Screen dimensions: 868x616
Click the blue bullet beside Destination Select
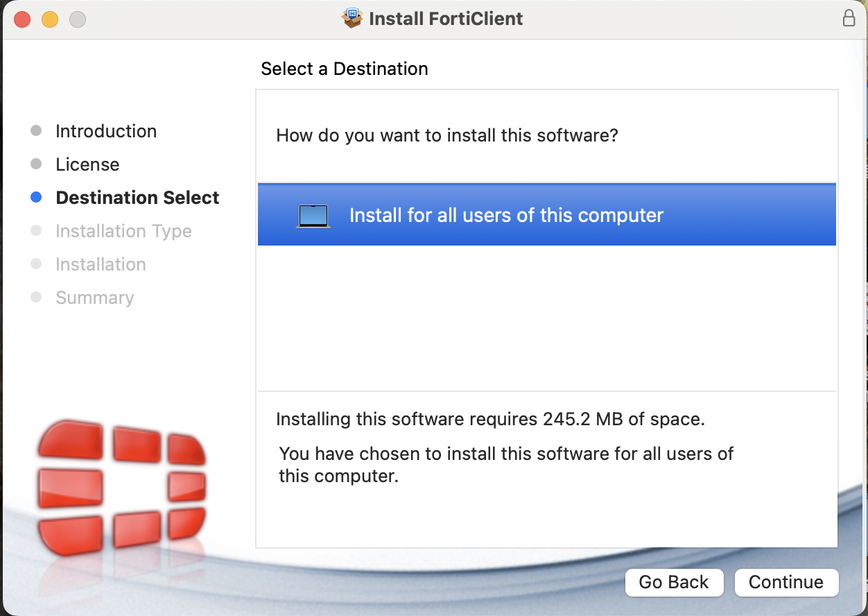pos(37,198)
